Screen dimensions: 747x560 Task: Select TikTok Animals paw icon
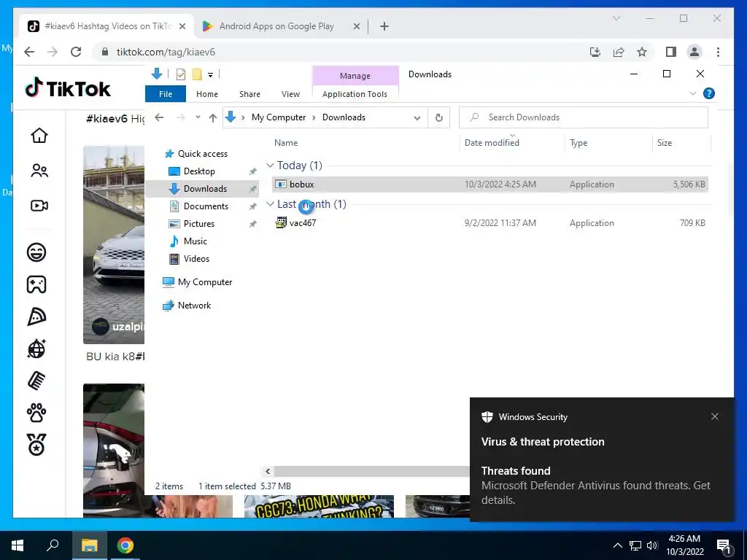pyautogui.click(x=36, y=413)
